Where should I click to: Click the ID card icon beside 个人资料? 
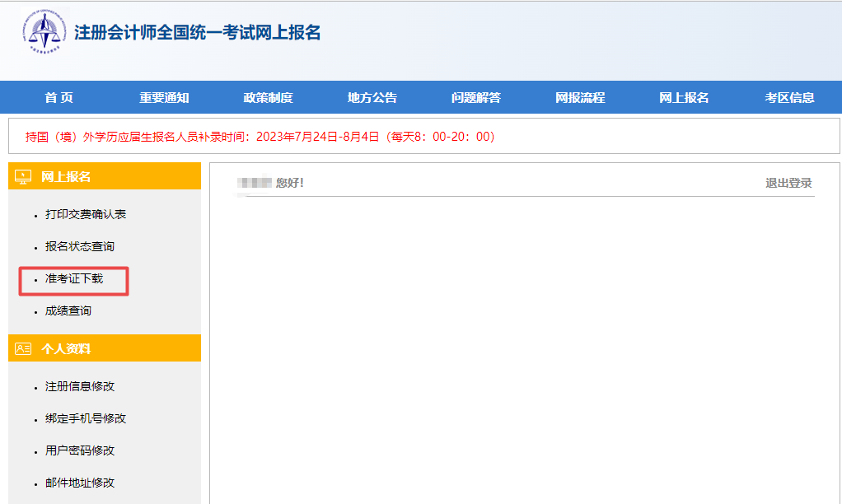(x=23, y=349)
